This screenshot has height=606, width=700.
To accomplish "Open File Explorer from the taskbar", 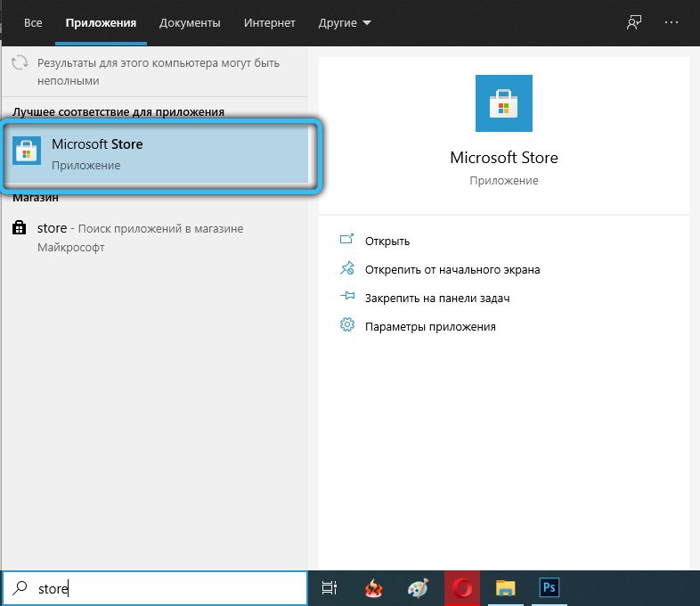I will click(x=505, y=588).
